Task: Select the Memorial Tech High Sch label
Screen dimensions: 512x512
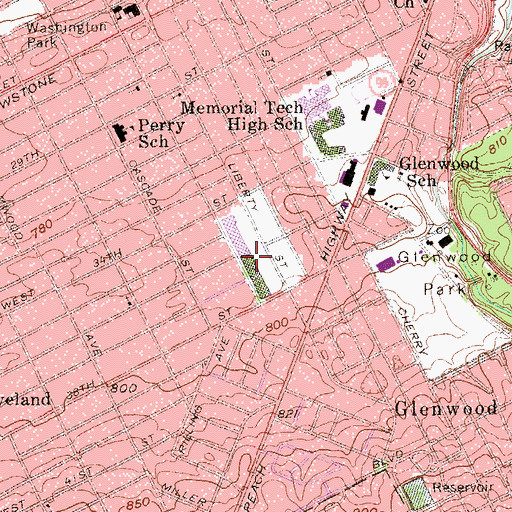Action: pos(242,116)
